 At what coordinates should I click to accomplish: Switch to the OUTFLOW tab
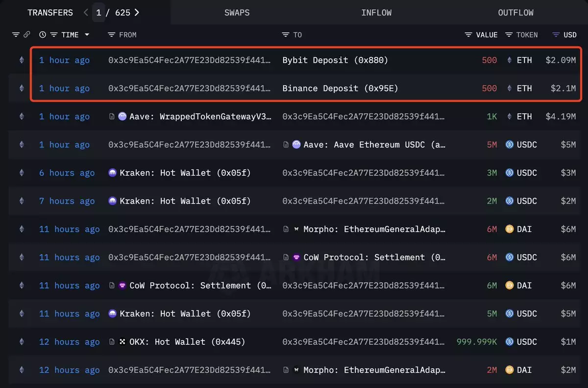tap(515, 13)
